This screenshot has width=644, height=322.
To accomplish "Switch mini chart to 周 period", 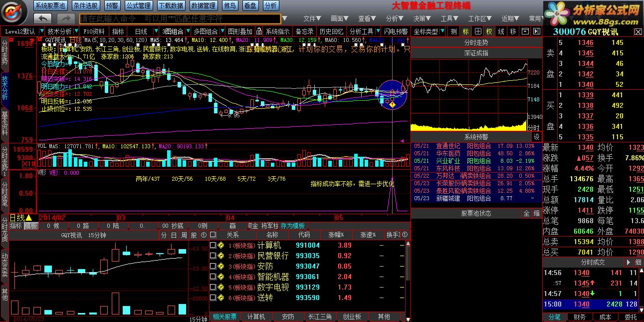I will (x=184, y=235).
